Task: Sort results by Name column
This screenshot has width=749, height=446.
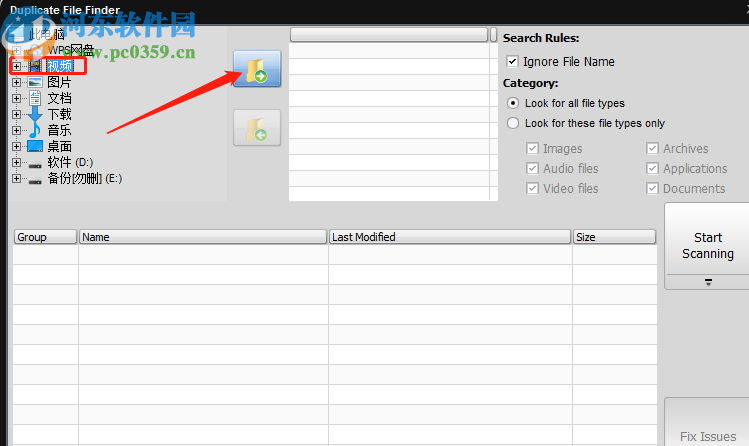Action: (203, 237)
